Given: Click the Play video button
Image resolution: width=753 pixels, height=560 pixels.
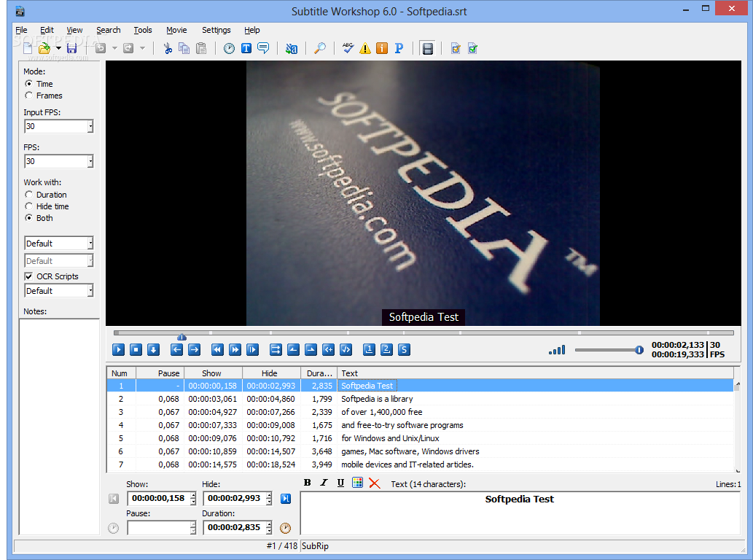Looking at the screenshot, I should (118, 350).
